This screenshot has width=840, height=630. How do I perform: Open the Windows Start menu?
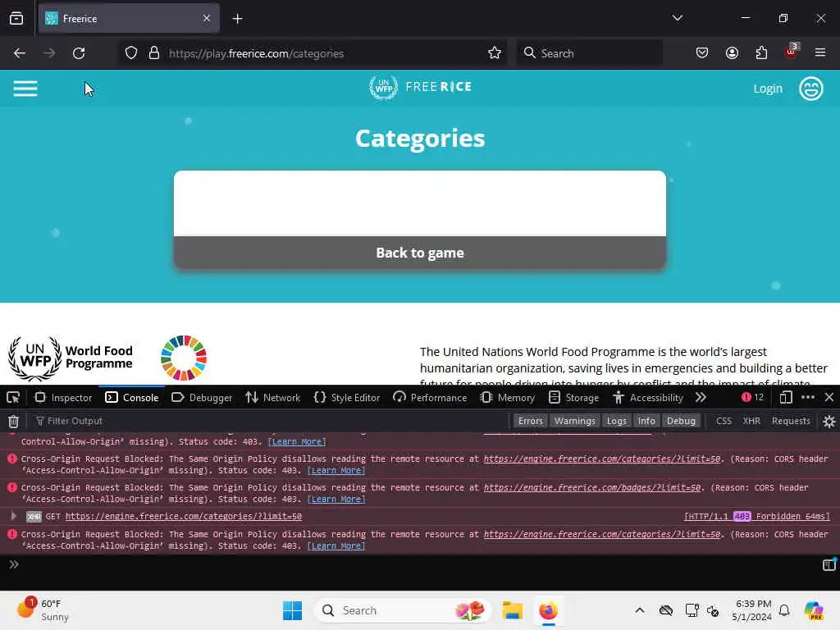tap(293, 610)
